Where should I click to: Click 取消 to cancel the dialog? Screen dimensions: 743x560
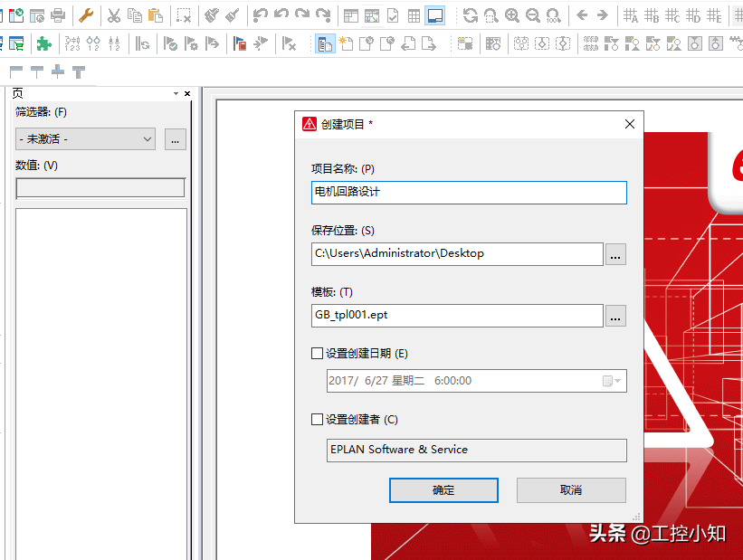click(571, 489)
